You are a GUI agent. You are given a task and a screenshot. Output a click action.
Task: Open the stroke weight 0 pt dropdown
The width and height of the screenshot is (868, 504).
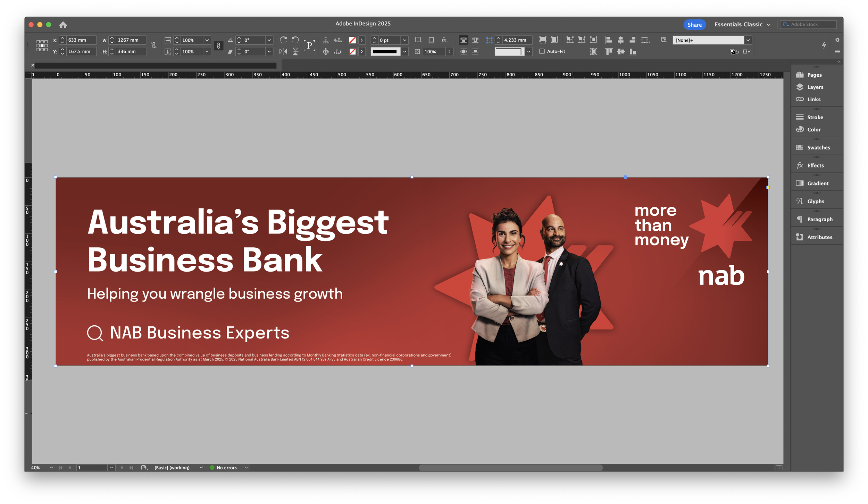click(404, 40)
